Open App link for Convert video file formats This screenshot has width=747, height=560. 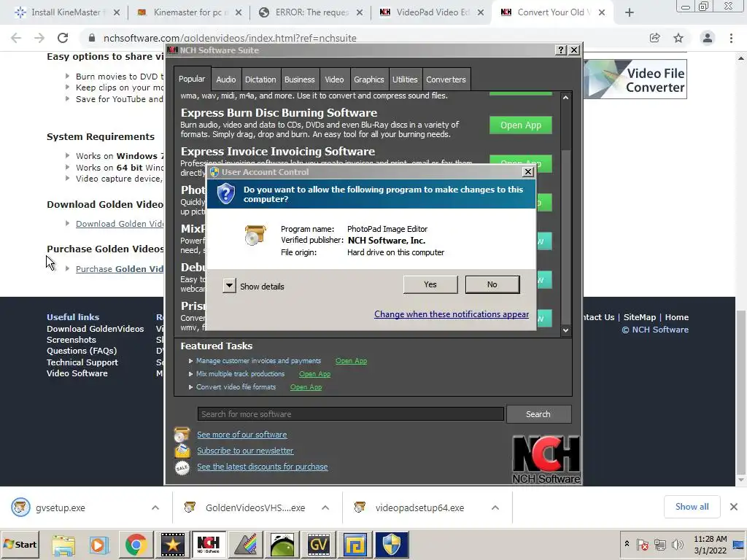[306, 387]
